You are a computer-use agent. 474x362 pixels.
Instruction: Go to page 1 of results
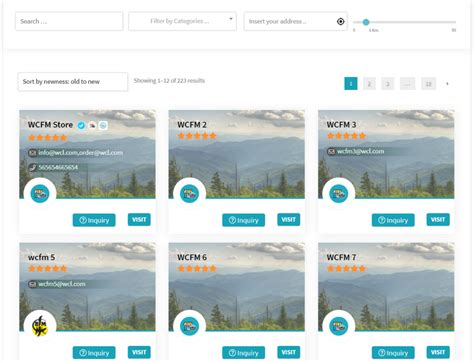(351, 84)
